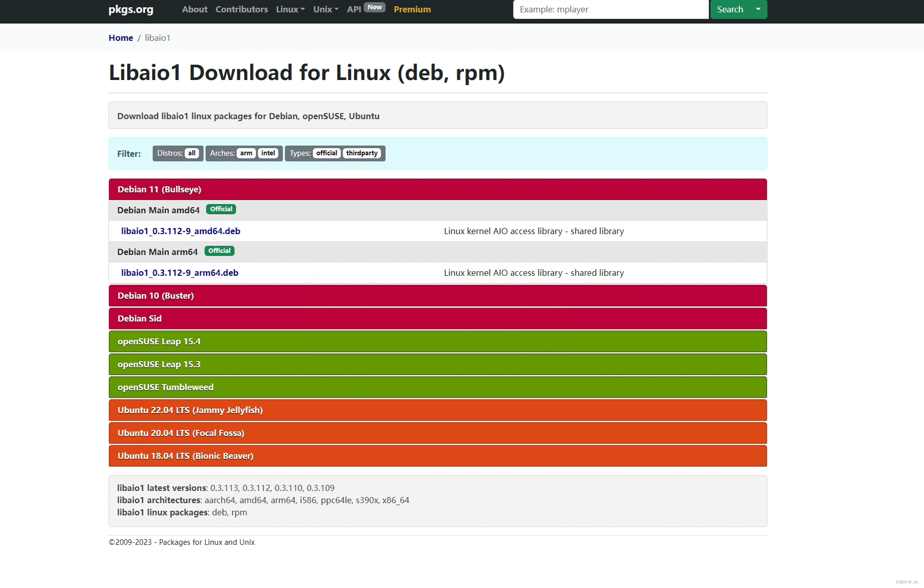924x588 pixels.
Task: Open the Contributors page
Action: point(241,9)
